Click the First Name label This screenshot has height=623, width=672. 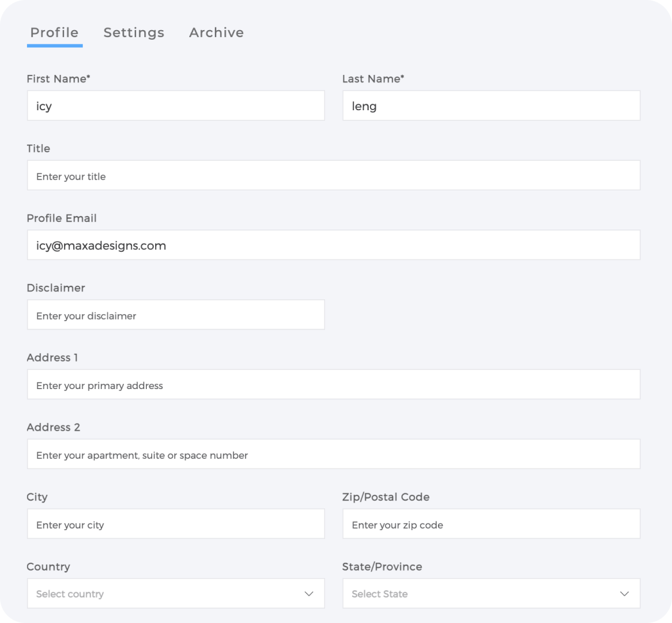(58, 79)
